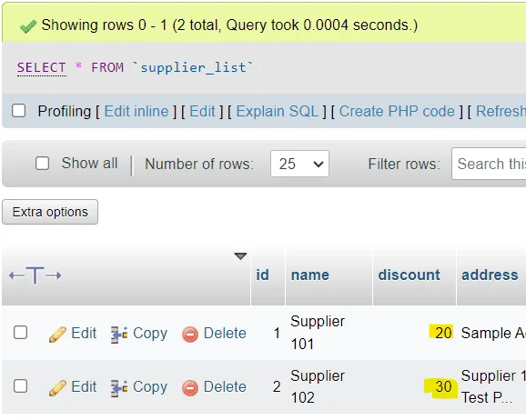526x420 pixels.
Task: Click the Copy text link for Supplier 102
Action: (150, 387)
